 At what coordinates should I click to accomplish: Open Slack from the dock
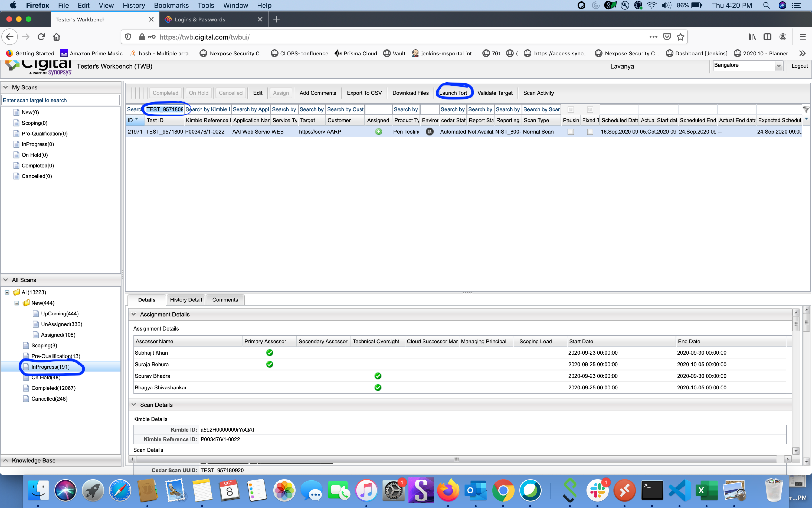597,490
